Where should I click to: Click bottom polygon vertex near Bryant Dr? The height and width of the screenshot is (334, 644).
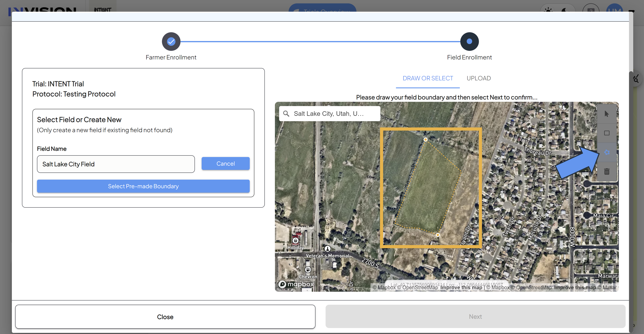438,235
